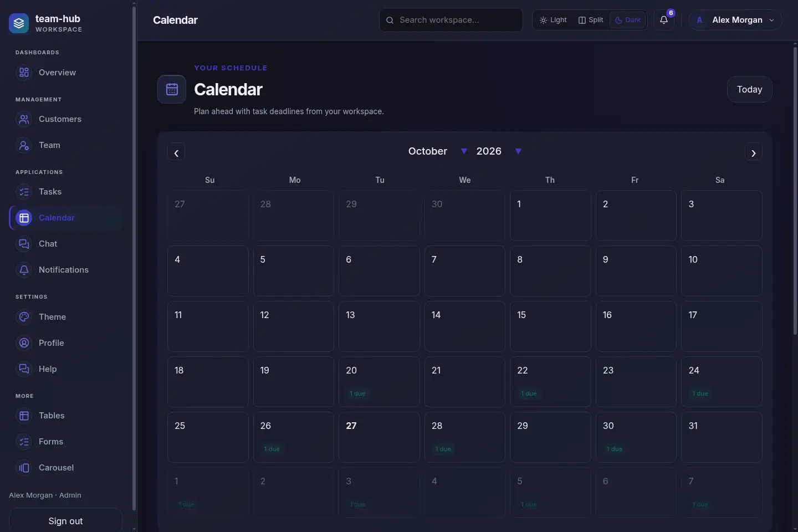Select October 31 day cell
Screen dimensions: 798x532
click(722, 437)
